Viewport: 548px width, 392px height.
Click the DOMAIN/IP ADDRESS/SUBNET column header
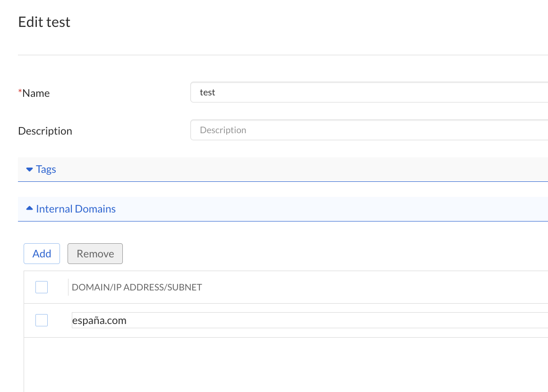tap(137, 287)
